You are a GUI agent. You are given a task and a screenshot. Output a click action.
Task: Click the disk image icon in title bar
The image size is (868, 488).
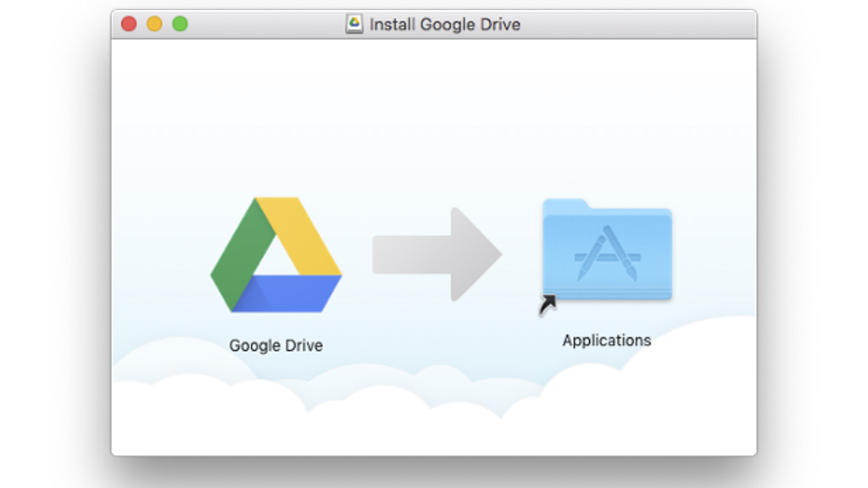coord(354,25)
